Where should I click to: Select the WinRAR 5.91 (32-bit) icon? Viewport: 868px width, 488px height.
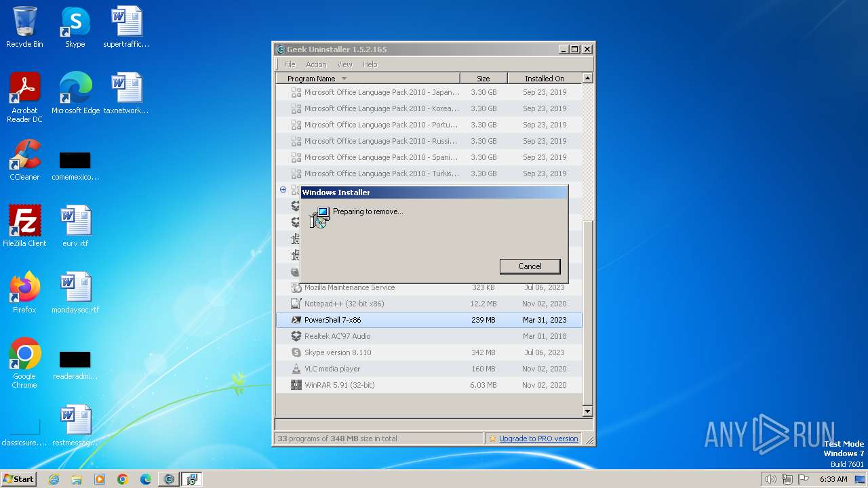296,385
